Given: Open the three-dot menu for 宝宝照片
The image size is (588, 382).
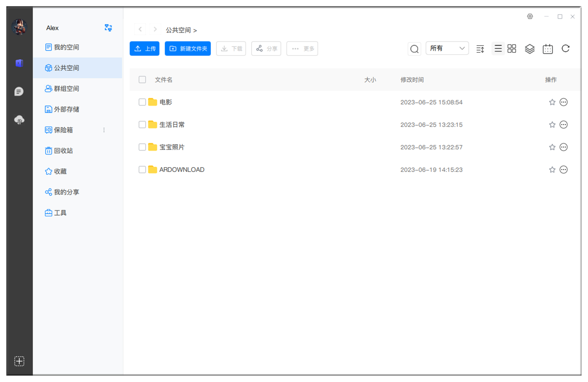Looking at the screenshot, I should tap(564, 147).
